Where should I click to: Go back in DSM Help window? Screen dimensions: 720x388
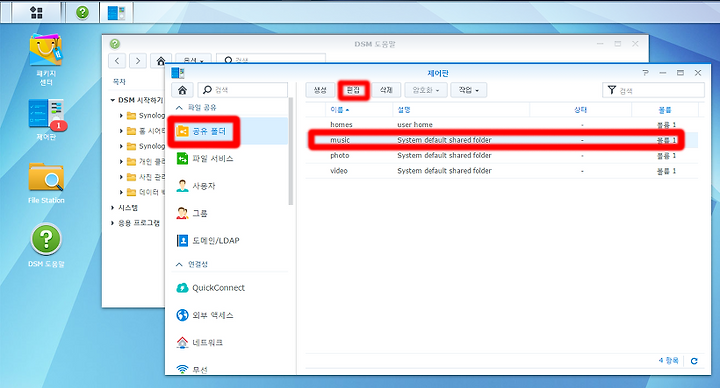point(118,61)
